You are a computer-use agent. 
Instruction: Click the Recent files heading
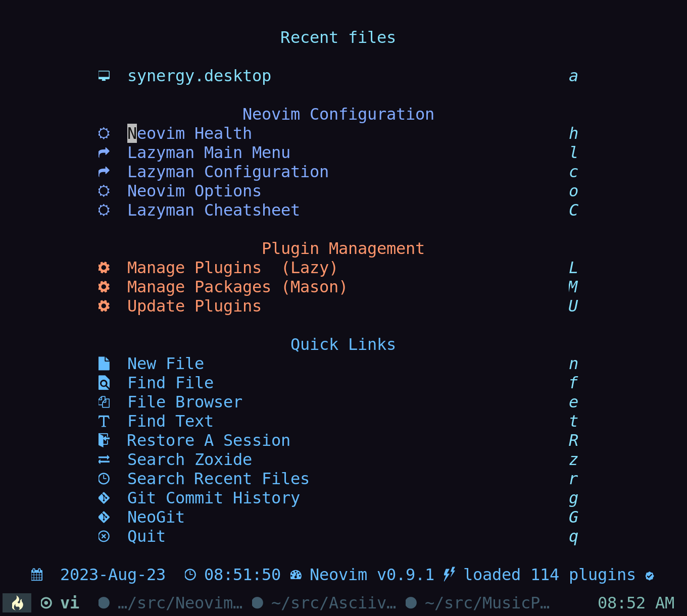coord(338,37)
